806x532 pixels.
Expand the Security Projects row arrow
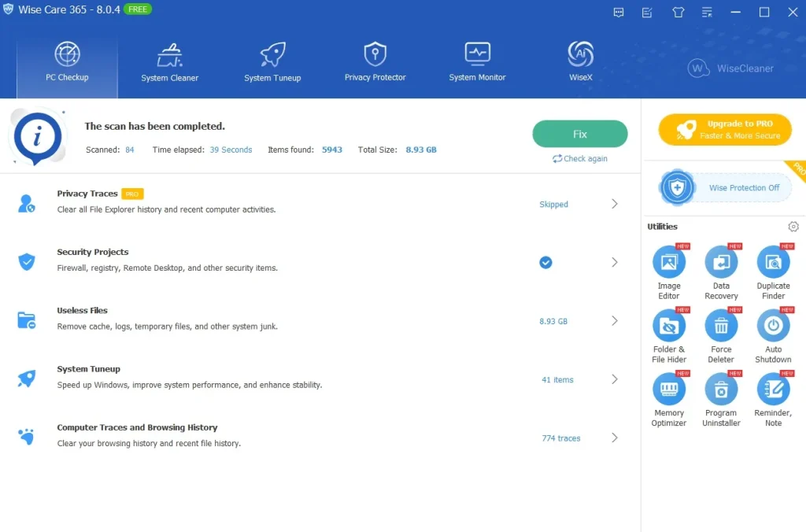[x=615, y=263]
